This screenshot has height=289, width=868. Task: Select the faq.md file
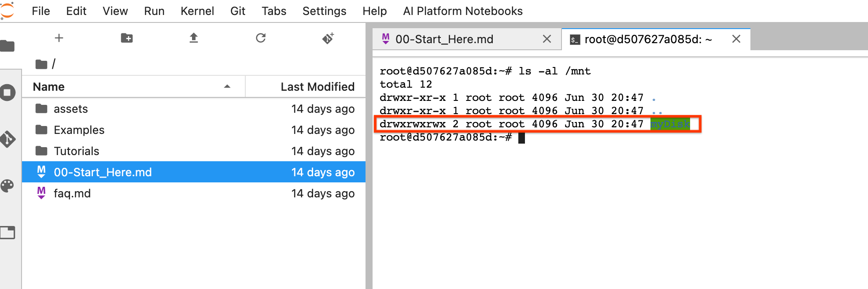point(72,193)
